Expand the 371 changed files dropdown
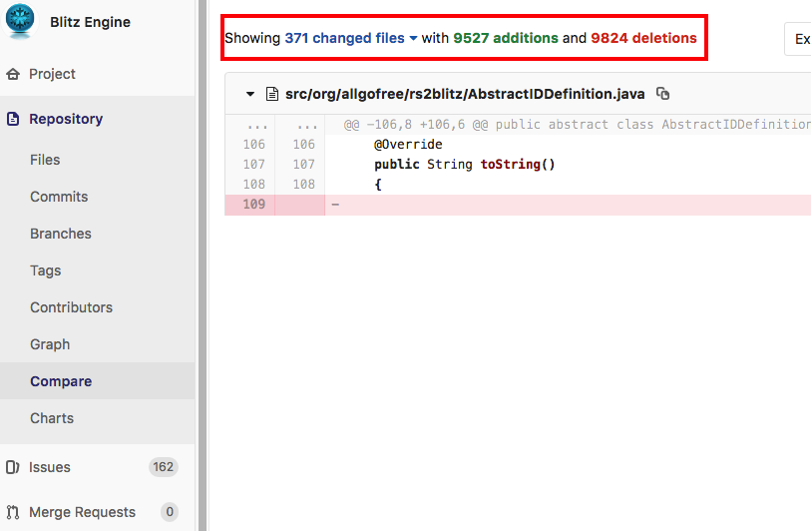812x531 pixels. coord(350,38)
